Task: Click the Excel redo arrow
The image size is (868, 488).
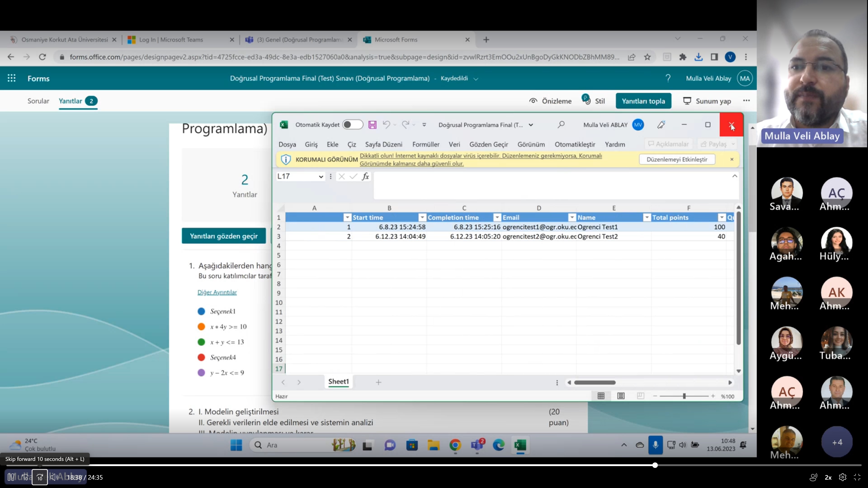Action: (x=405, y=125)
